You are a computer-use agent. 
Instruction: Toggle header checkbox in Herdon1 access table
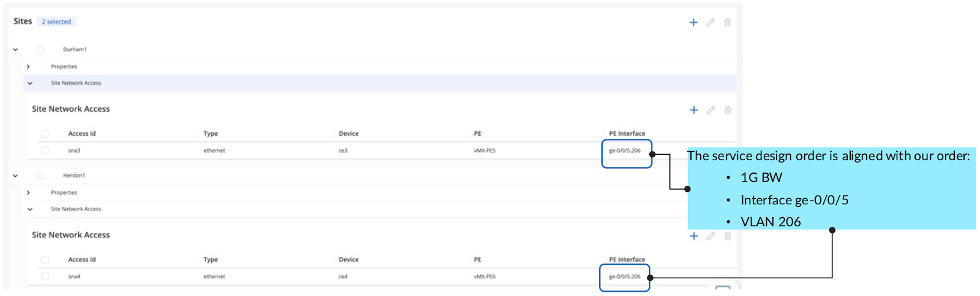point(45,259)
